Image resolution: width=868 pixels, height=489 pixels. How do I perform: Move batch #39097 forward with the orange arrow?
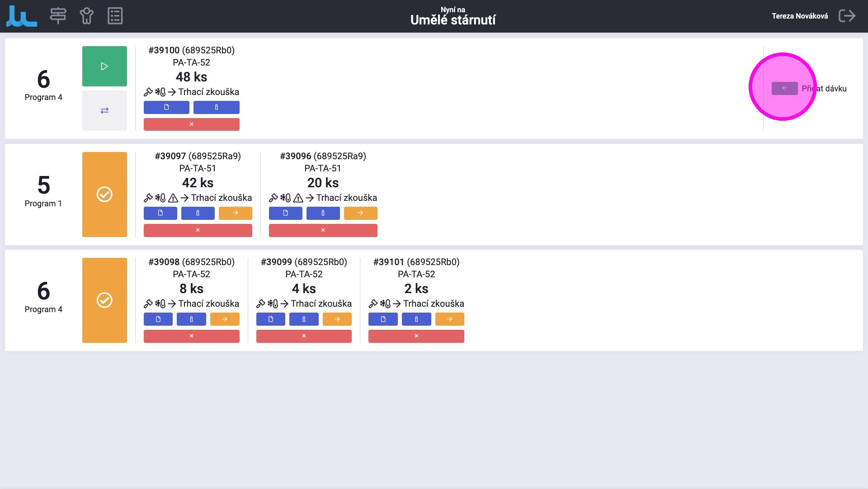[235, 213]
